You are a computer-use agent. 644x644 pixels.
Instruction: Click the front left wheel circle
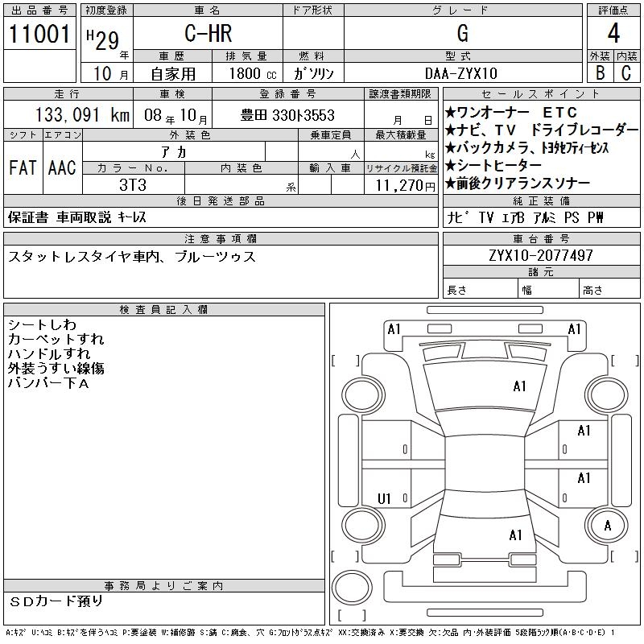coord(364,395)
